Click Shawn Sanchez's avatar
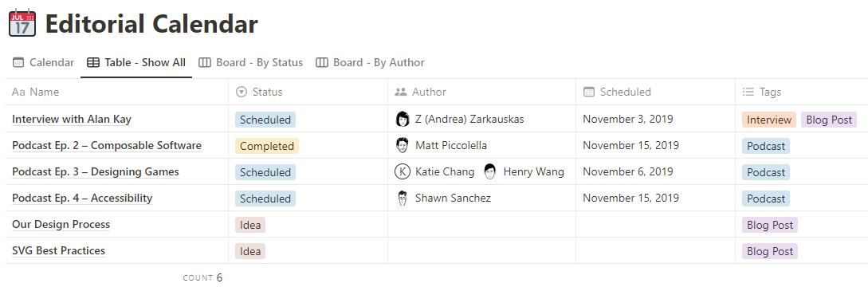This screenshot has width=868, height=291. (403, 198)
